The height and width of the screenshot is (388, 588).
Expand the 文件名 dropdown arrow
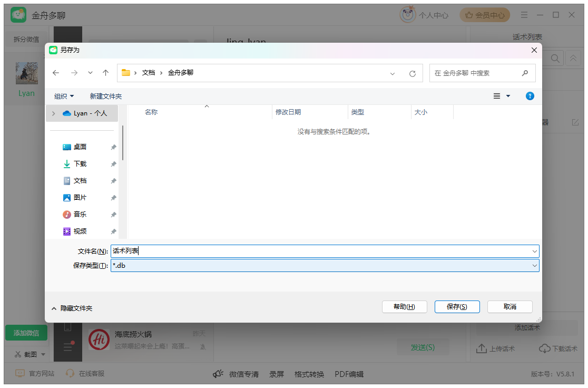(535, 251)
